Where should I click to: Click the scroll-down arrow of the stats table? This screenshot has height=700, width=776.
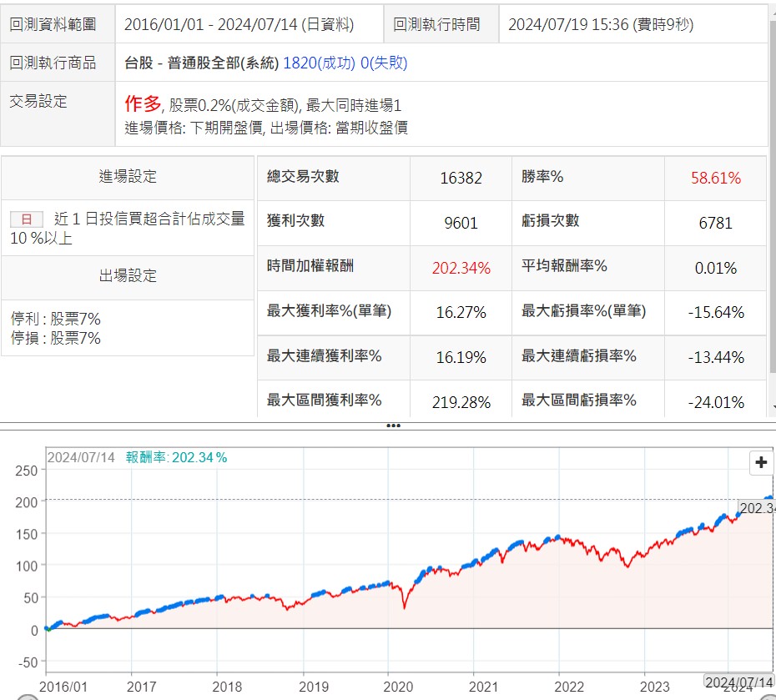[x=770, y=409]
